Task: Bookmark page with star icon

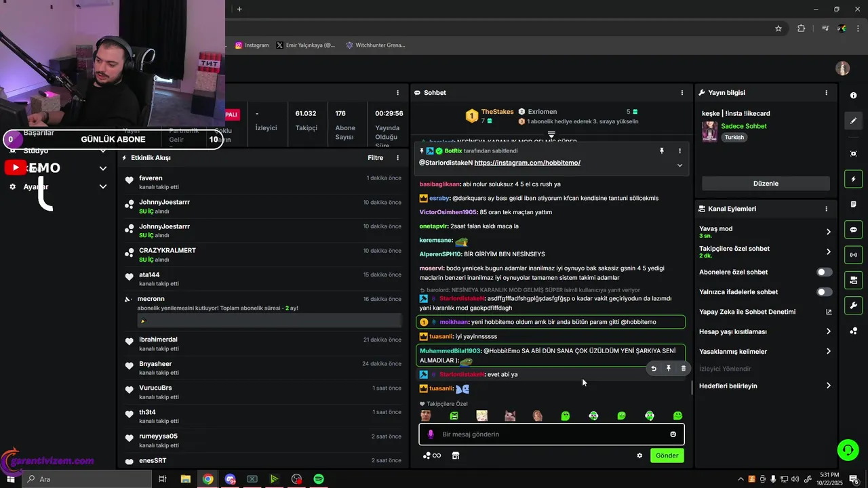Action: click(778, 28)
